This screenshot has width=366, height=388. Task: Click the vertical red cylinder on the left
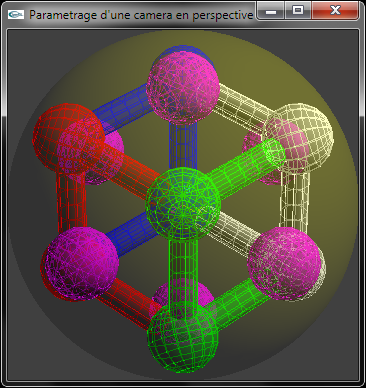(x=72, y=202)
